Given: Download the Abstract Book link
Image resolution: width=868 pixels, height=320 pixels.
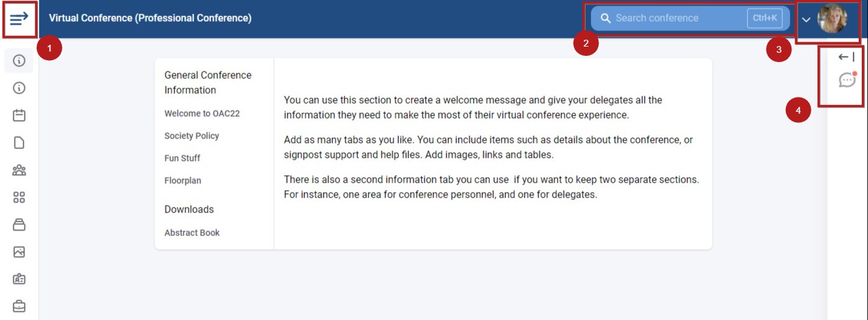Looking at the screenshot, I should point(192,233).
